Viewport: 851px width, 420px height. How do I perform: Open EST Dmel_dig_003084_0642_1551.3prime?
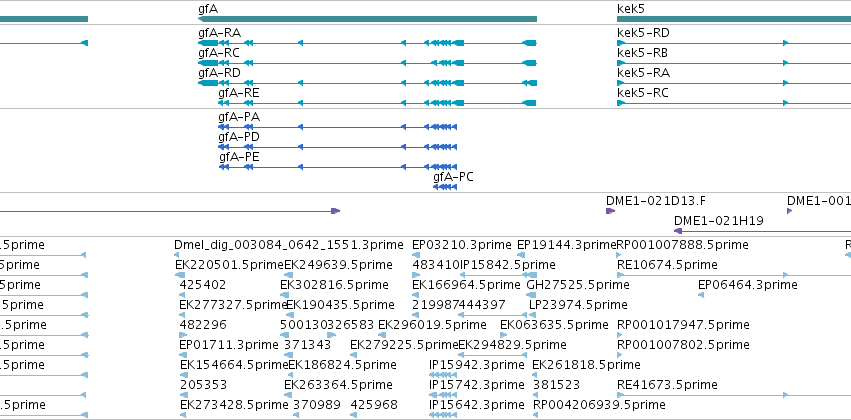289,245
